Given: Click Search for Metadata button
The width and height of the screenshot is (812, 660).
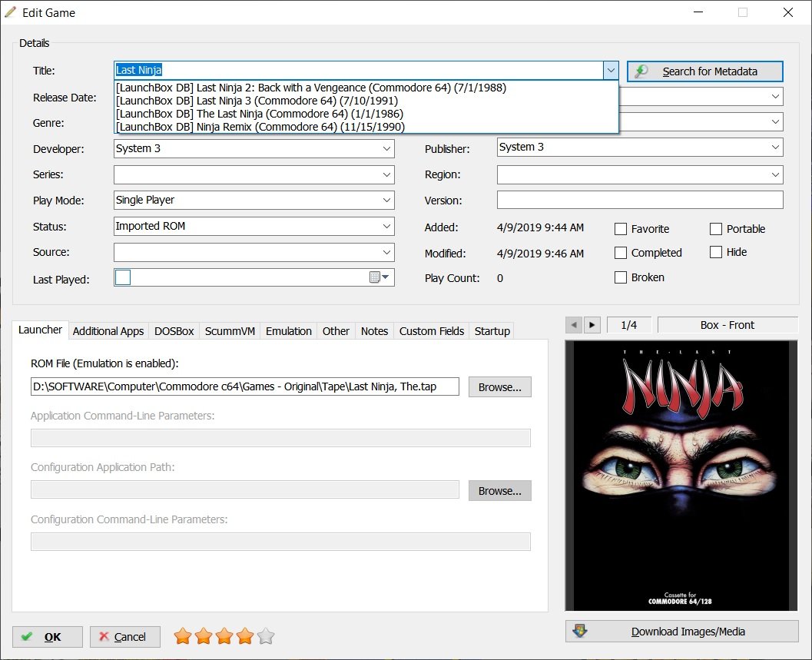Looking at the screenshot, I should tap(704, 71).
